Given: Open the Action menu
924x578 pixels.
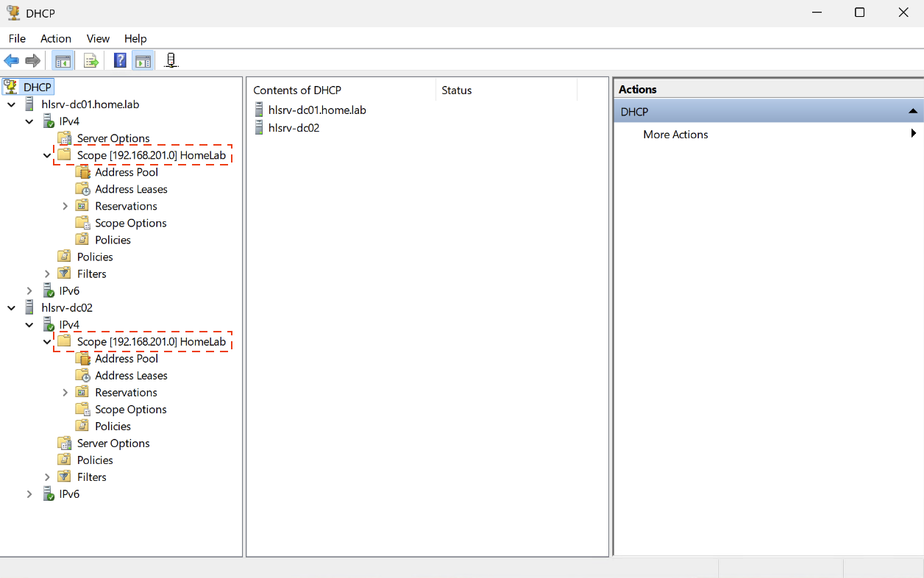Looking at the screenshot, I should pos(56,38).
